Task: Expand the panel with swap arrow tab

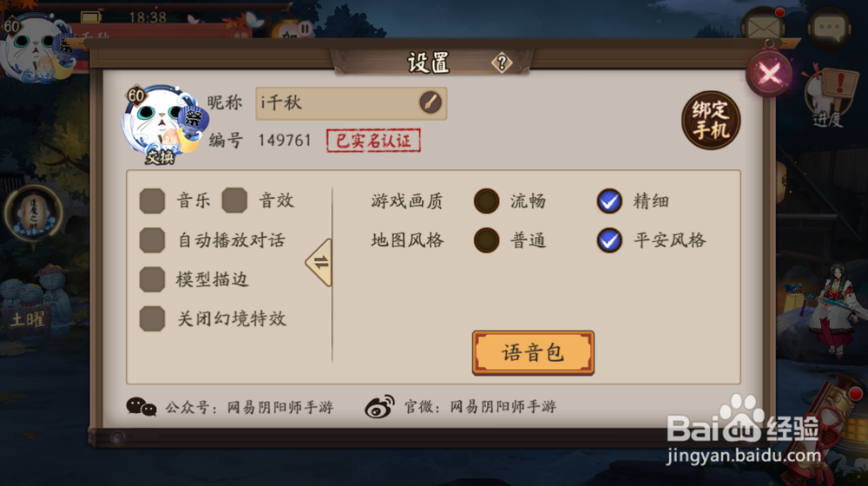Action: point(319,263)
